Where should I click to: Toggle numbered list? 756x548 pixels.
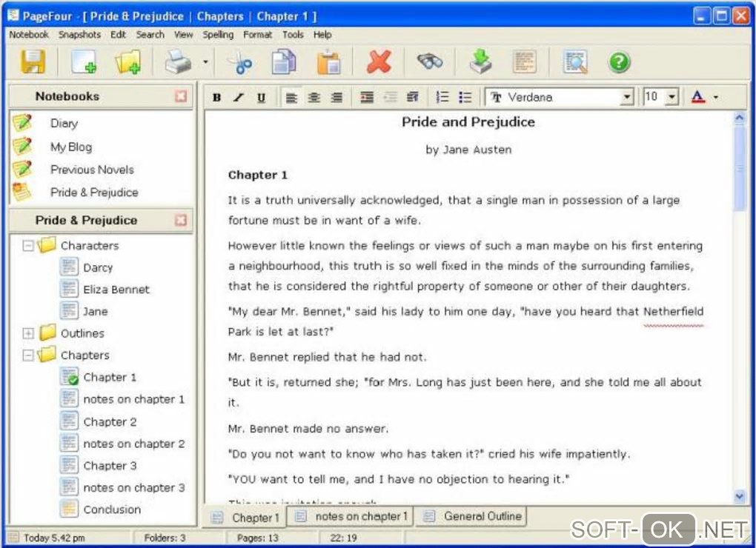point(442,98)
